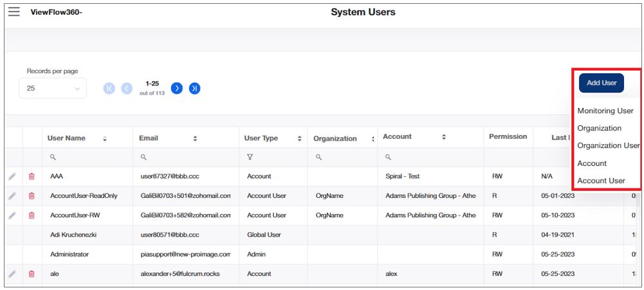Click trash icon for AccountUser-RW user
This screenshot has width=644, height=290.
[32, 215]
